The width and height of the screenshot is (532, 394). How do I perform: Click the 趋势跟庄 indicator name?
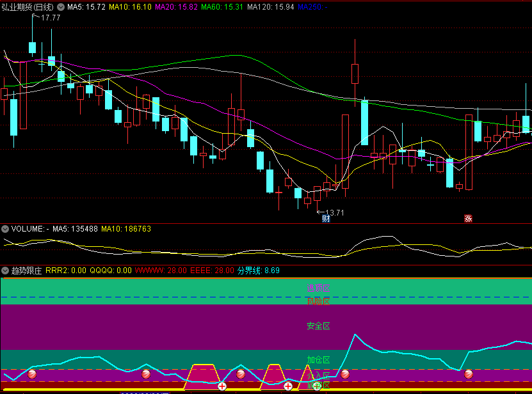pos(26,271)
